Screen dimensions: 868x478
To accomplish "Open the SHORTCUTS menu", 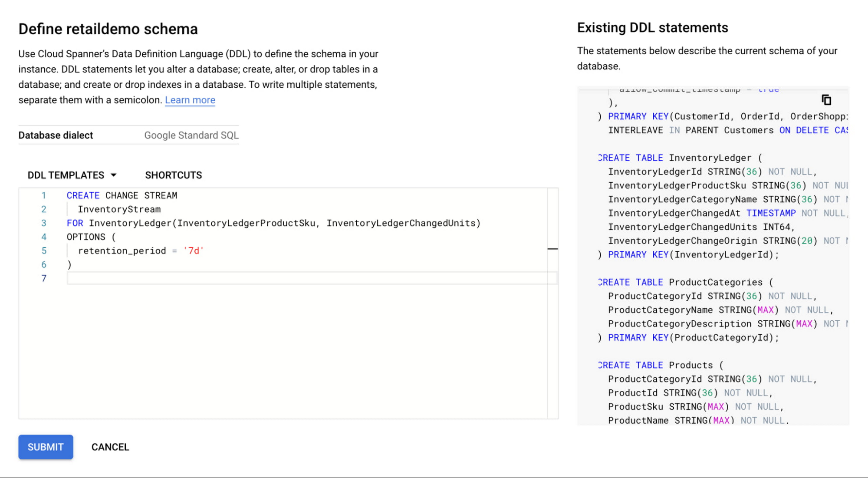I will 174,175.
